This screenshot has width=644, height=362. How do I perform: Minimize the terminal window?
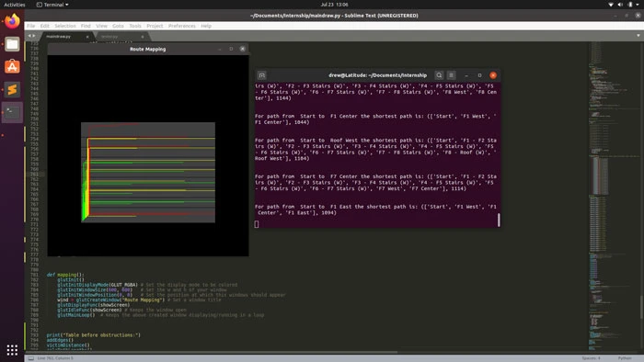click(x=466, y=75)
